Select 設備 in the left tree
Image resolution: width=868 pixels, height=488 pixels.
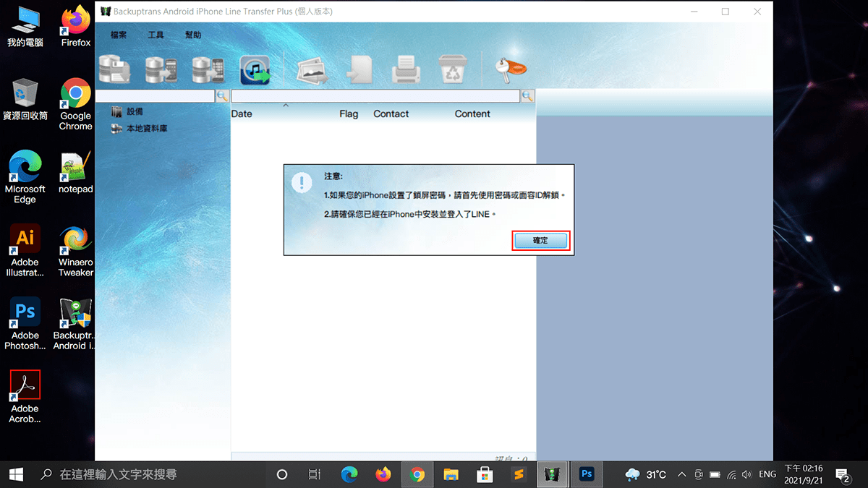click(135, 111)
